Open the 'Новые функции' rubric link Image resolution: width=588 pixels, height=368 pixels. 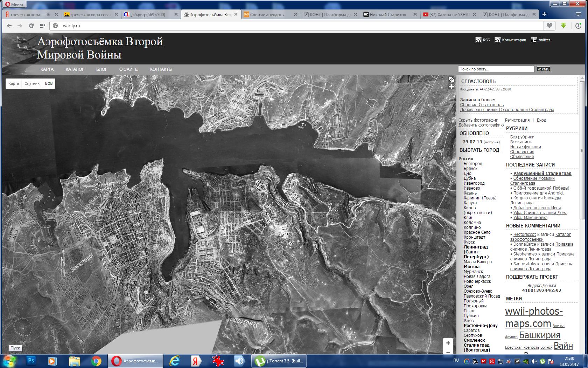pos(525,147)
